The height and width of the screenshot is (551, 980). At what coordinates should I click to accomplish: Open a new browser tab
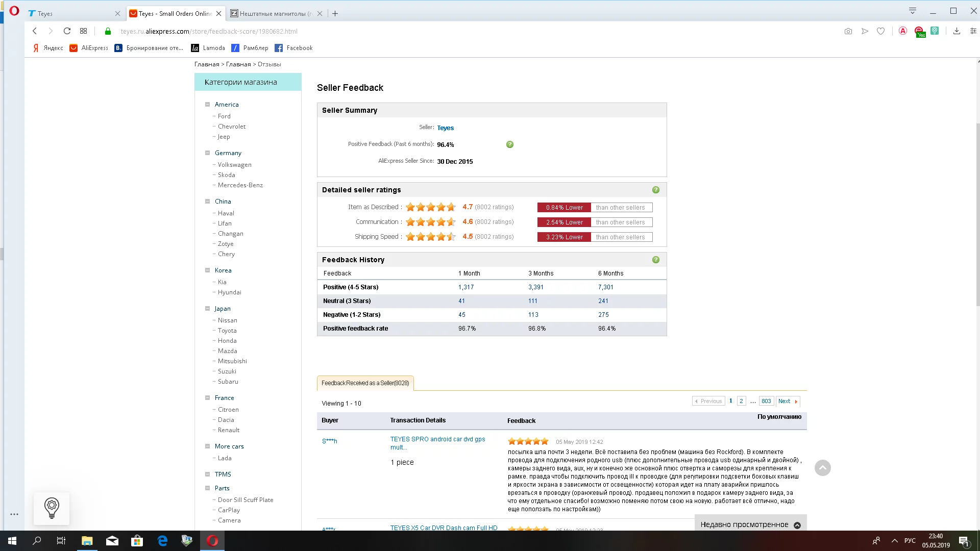coord(335,14)
